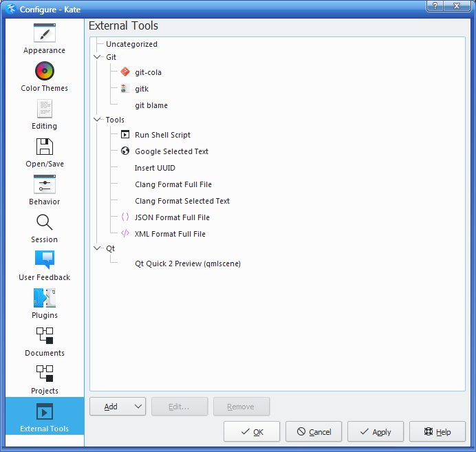Image resolution: width=476 pixels, height=452 pixels.
Task: Collapse the Git category
Action: click(97, 57)
